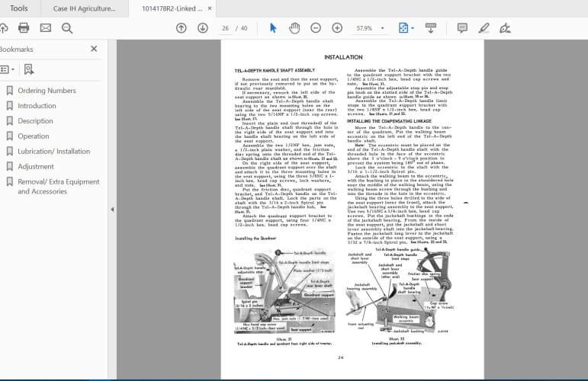Click the Print file icon
Image resolution: width=588 pixels, height=381 pixels.
(24, 27)
